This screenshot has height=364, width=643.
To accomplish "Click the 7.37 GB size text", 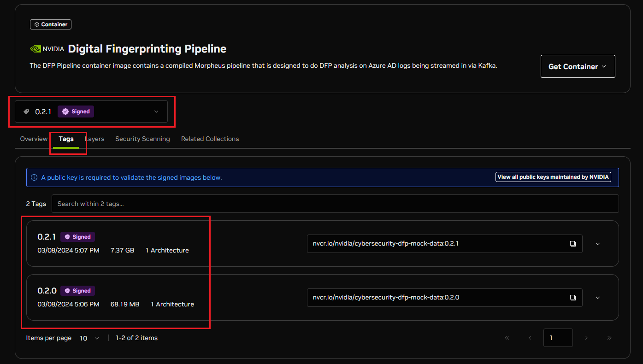I will (x=123, y=250).
